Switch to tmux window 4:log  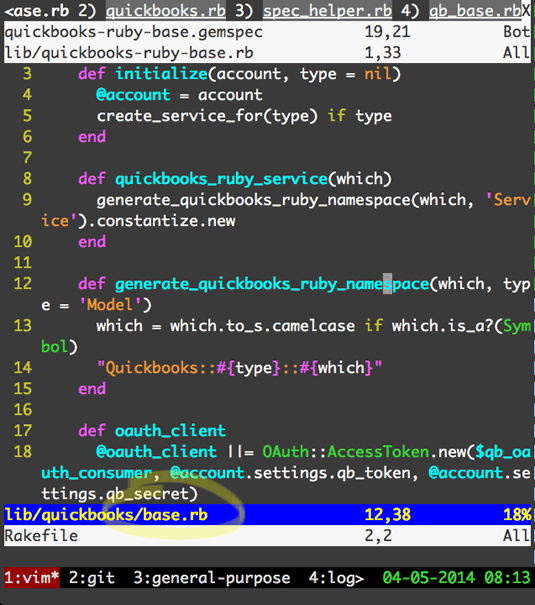[x=336, y=578]
